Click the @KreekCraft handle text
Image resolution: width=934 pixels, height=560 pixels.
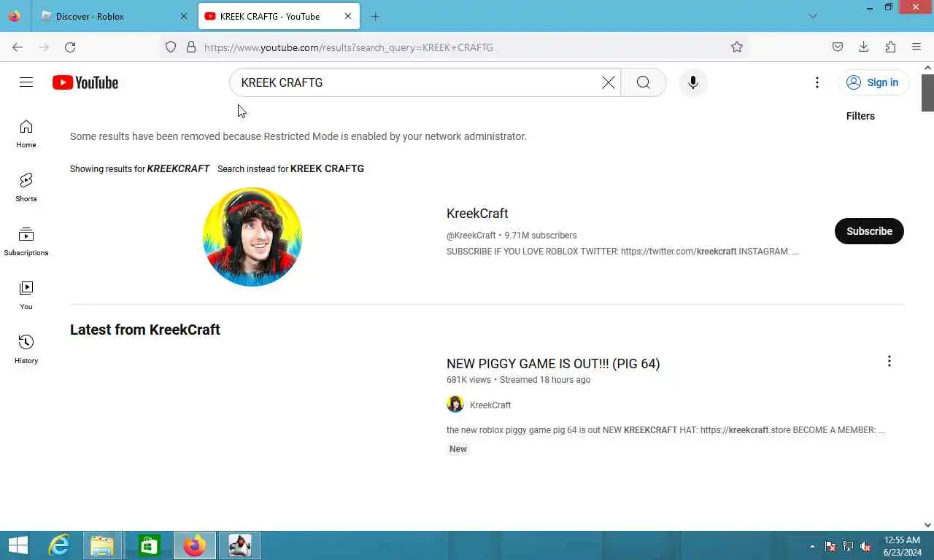(471, 236)
